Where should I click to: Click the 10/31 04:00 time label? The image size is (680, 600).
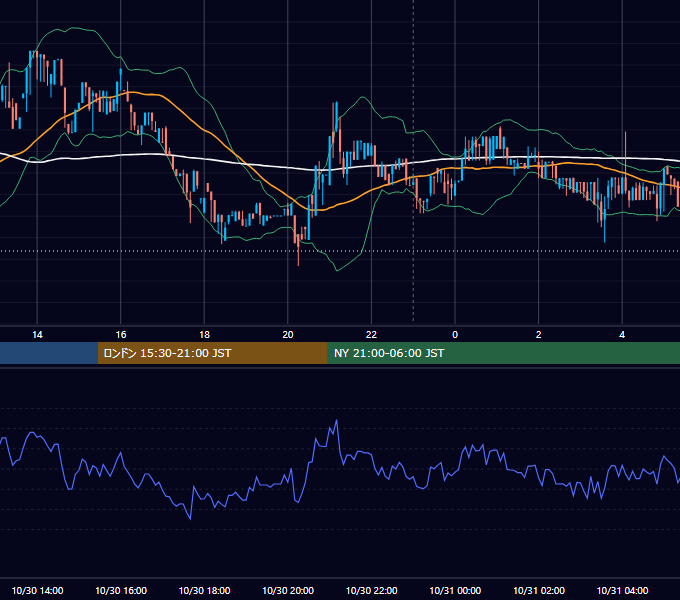(x=622, y=590)
